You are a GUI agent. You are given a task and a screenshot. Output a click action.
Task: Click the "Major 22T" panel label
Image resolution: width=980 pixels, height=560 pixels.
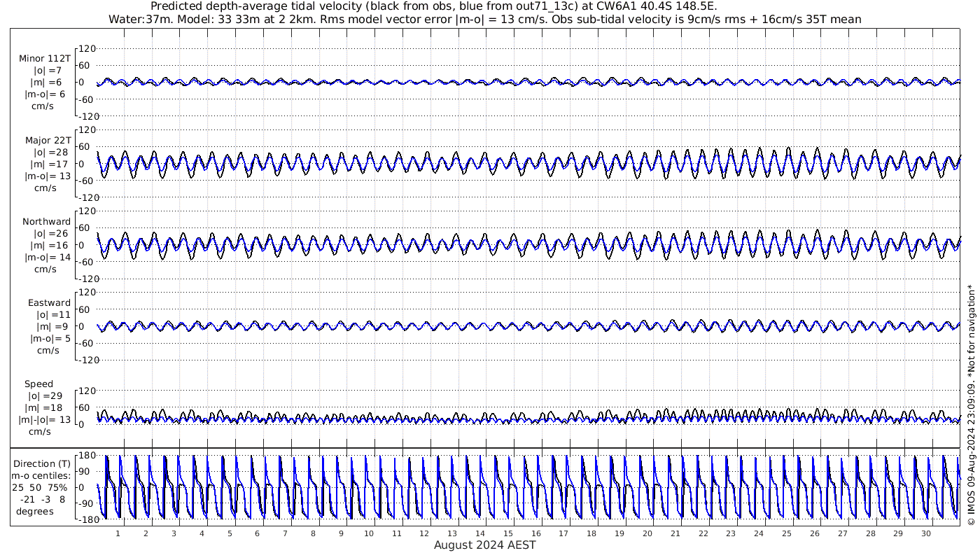[x=48, y=140]
